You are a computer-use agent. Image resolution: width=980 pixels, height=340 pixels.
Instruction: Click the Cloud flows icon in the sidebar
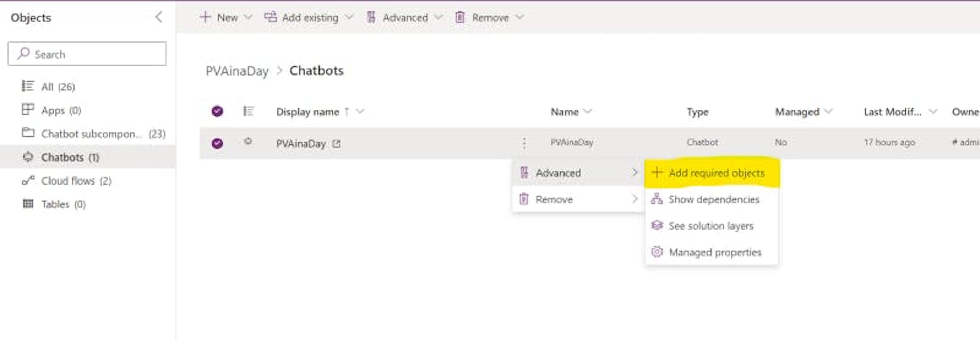tap(28, 180)
